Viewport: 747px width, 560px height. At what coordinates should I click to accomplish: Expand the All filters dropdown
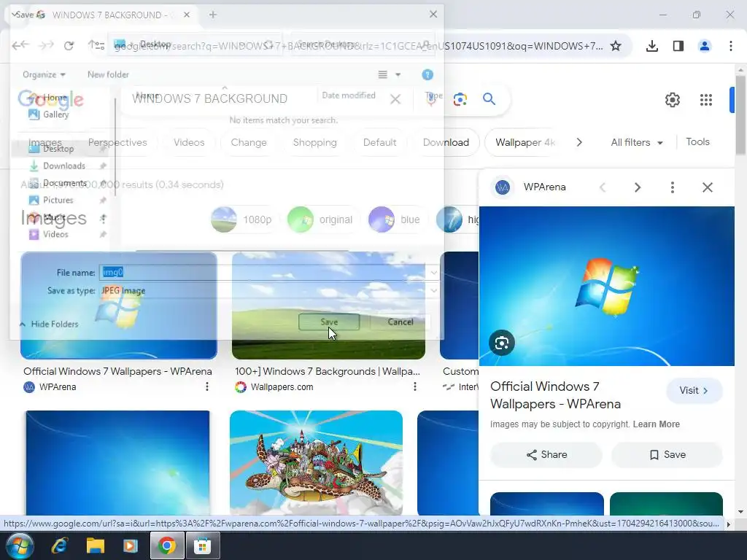pos(636,142)
